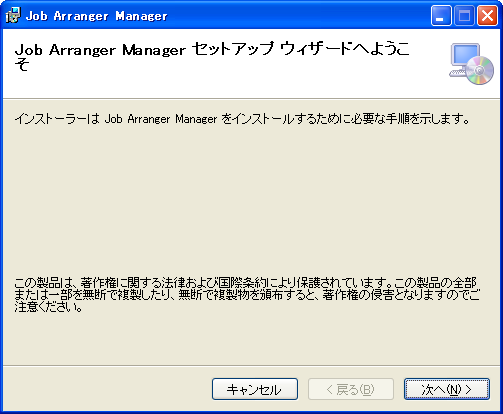Click the heading 'Job Arranger Manager セットアップ ウィザードへようこそ'
503x414 pixels.
pyautogui.click(x=212, y=57)
